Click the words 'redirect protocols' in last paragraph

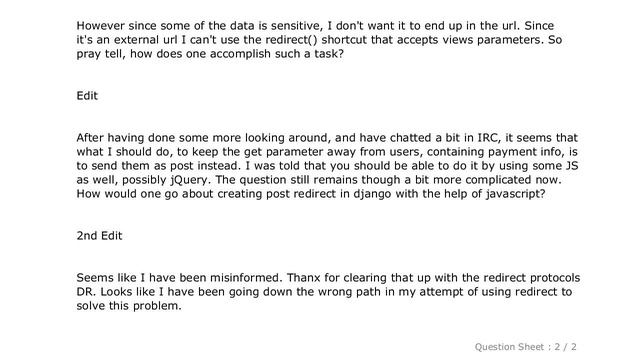[x=532, y=278]
